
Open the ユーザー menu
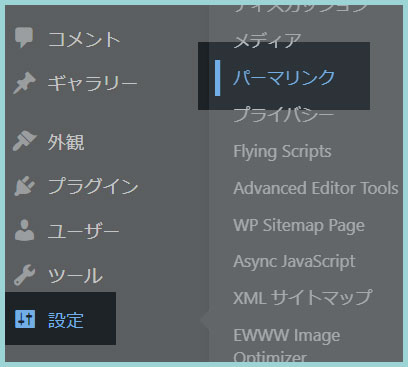[83, 231]
